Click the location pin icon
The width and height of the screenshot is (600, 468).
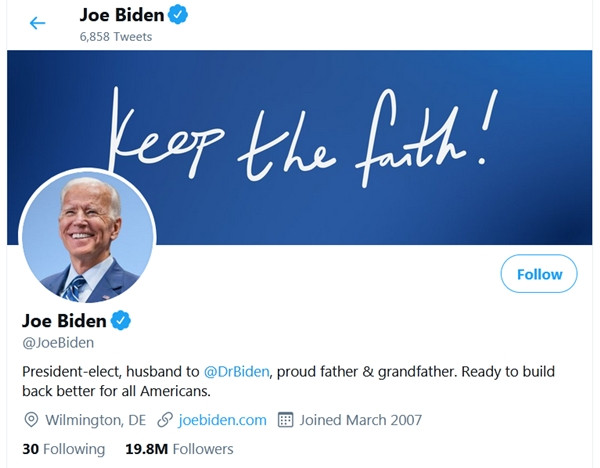[31, 420]
